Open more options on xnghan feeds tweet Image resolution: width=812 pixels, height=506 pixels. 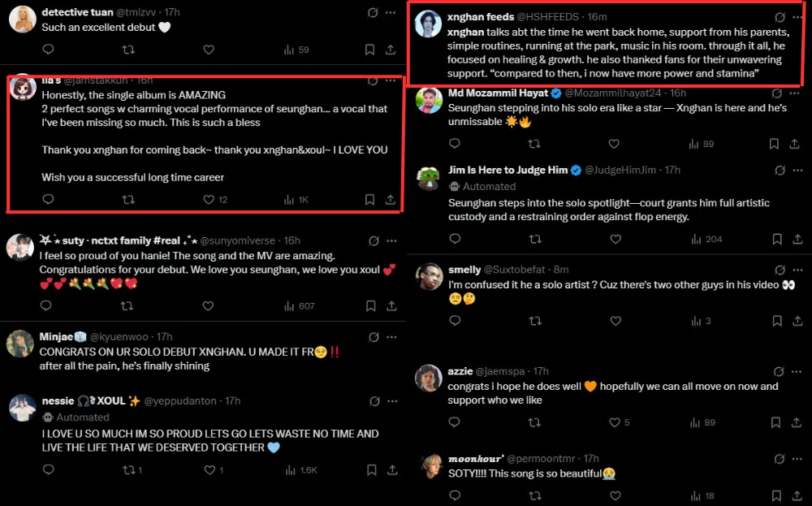pyautogui.click(x=799, y=17)
